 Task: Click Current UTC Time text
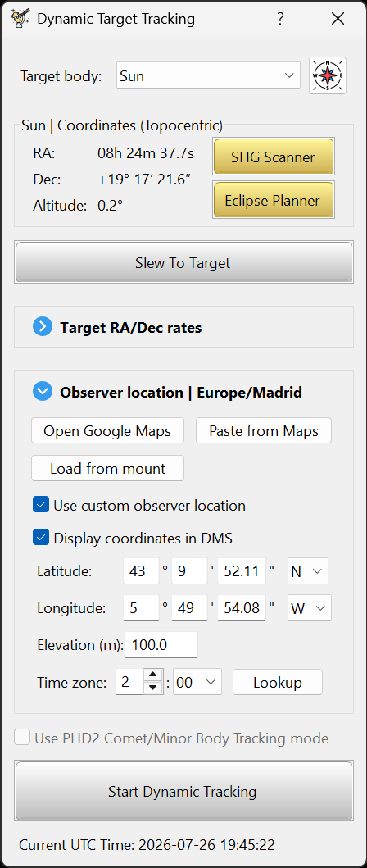[x=147, y=845]
